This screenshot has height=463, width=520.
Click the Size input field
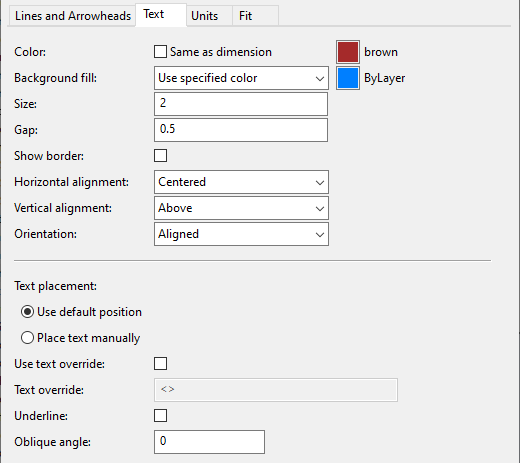click(241, 104)
